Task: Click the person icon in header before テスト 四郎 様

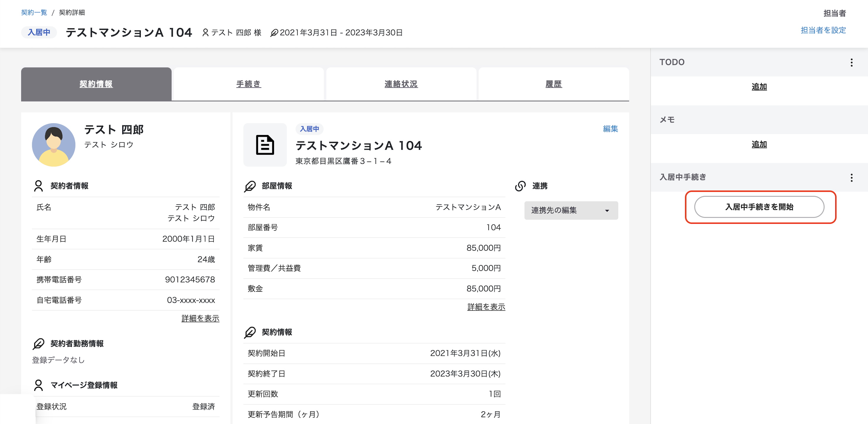Action: (205, 33)
